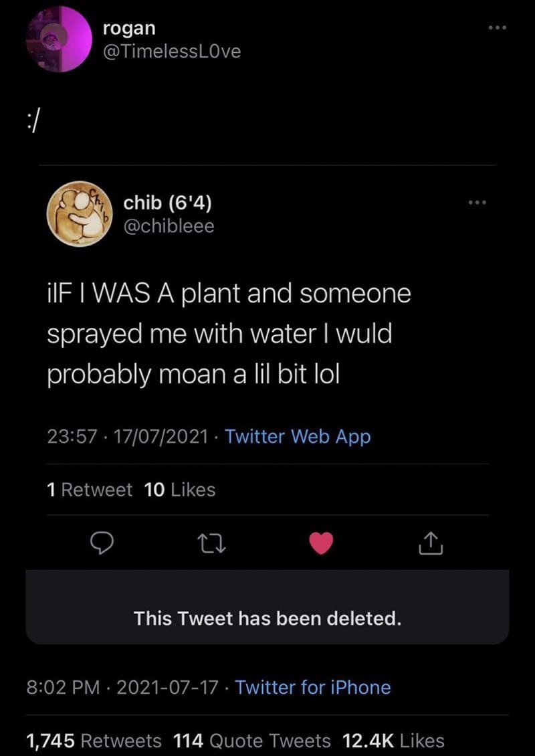Click the Twitter for iPhone link

point(313,687)
